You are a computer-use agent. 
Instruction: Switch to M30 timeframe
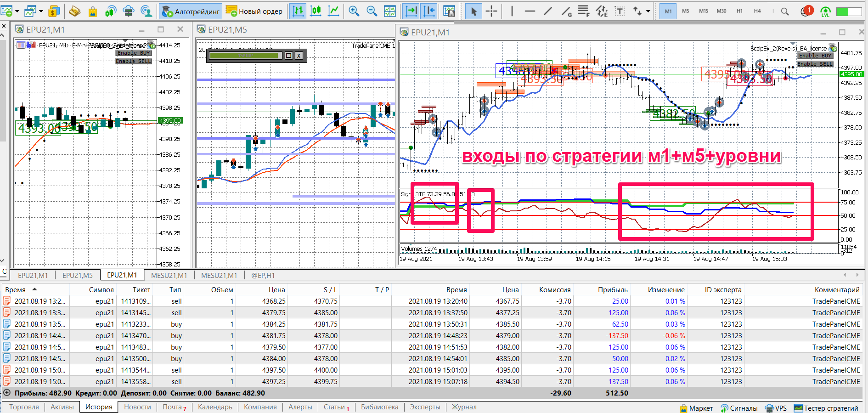click(x=721, y=11)
